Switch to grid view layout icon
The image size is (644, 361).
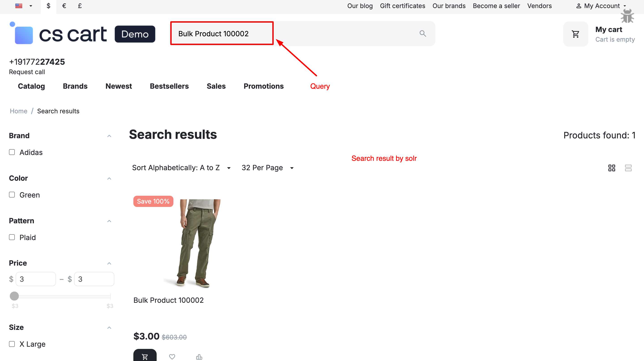tap(612, 168)
